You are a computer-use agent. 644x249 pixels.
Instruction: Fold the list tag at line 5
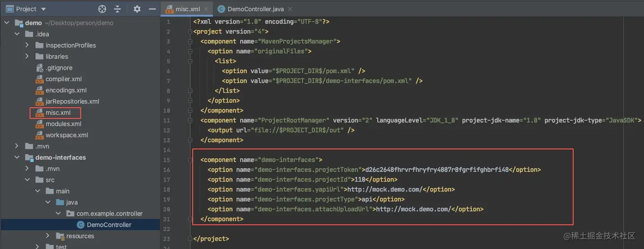coord(190,61)
